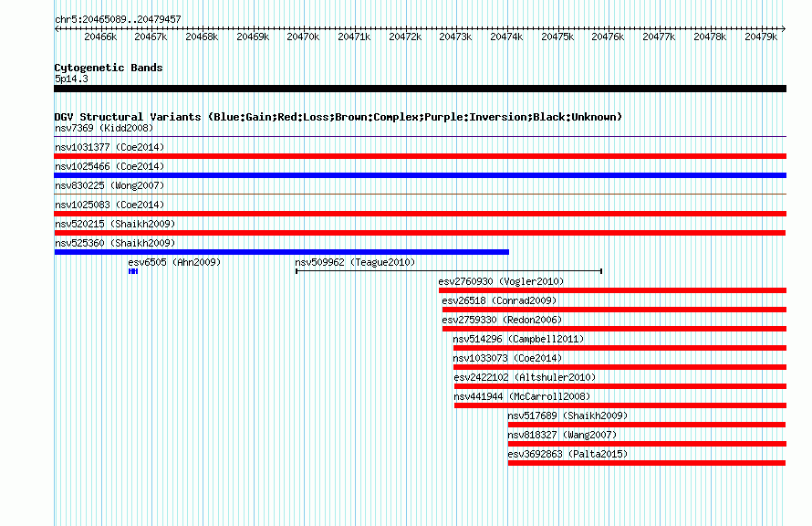812x526 pixels.
Task: Open the esv6505 (Ahn2009) label
Action: pos(174,262)
